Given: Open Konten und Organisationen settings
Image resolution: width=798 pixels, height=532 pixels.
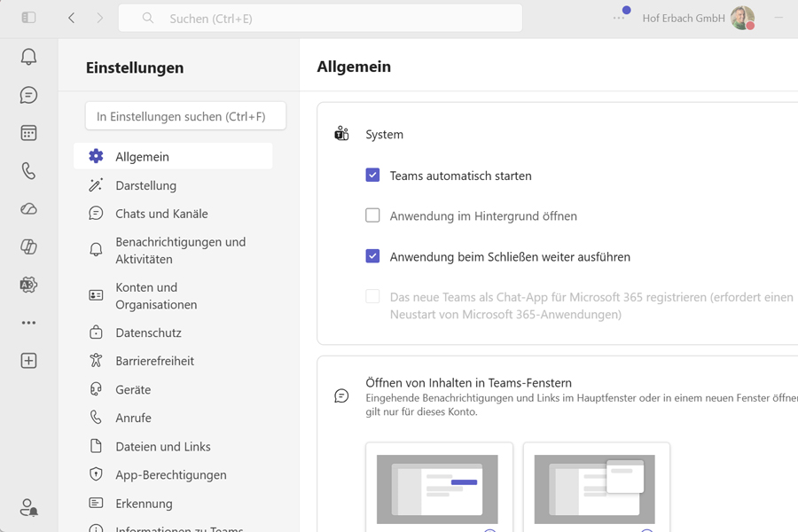Looking at the screenshot, I should coord(173,295).
